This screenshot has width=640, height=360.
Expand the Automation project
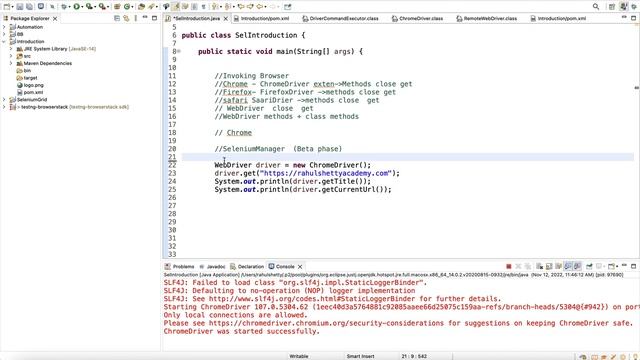[4, 27]
